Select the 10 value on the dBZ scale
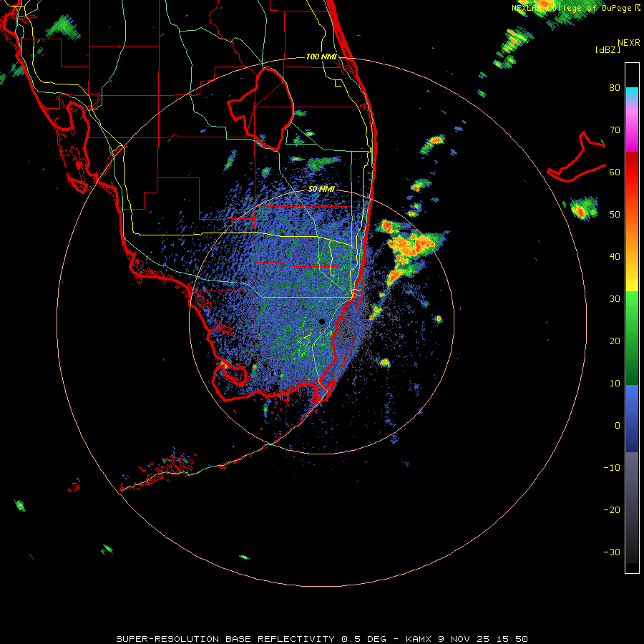 pos(615,384)
